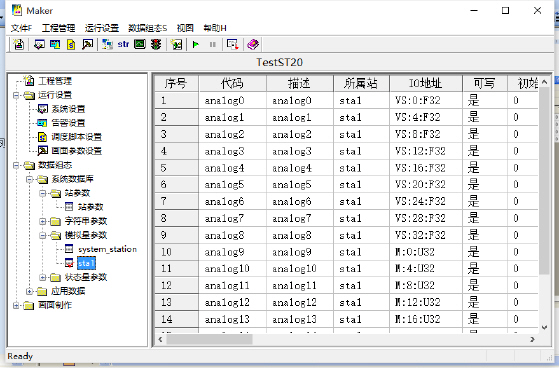Click the table's scroll left arrow
559x368 pixels.
coord(160,339)
